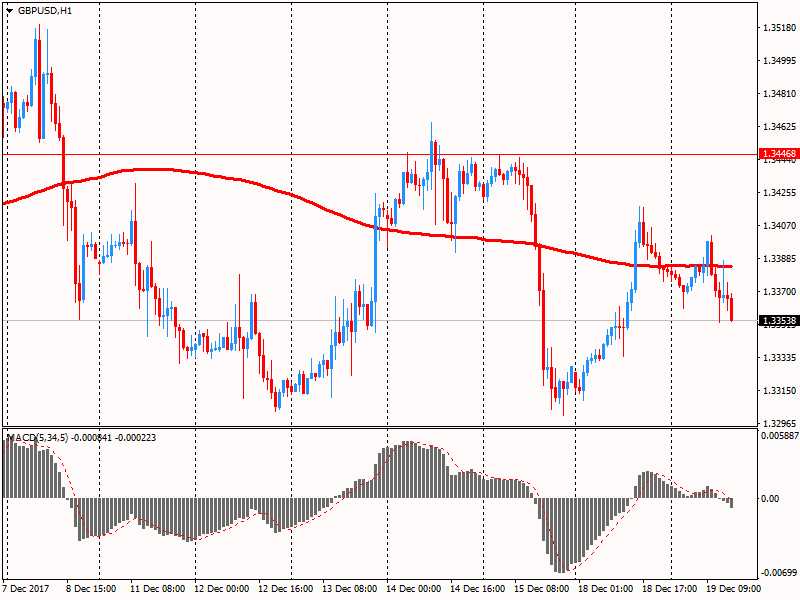Select the price scale value 1.33885

780,258
